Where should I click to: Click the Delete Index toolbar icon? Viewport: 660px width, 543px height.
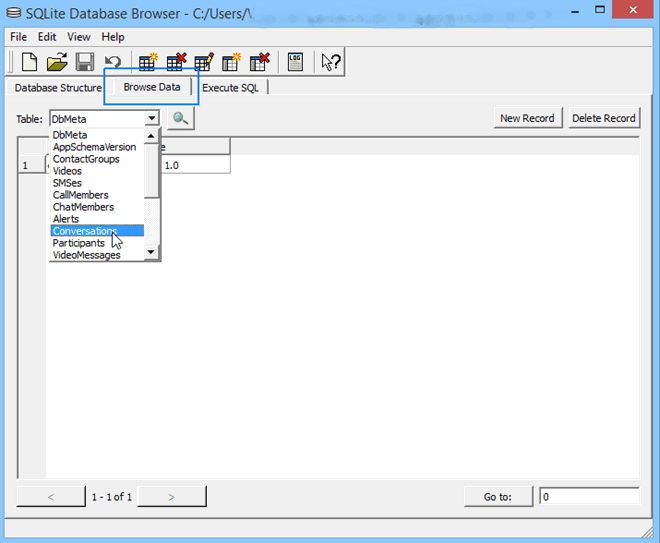click(259, 62)
